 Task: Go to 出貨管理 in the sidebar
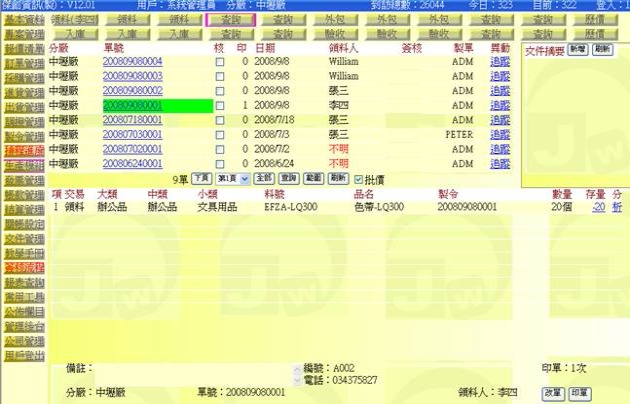(x=22, y=106)
